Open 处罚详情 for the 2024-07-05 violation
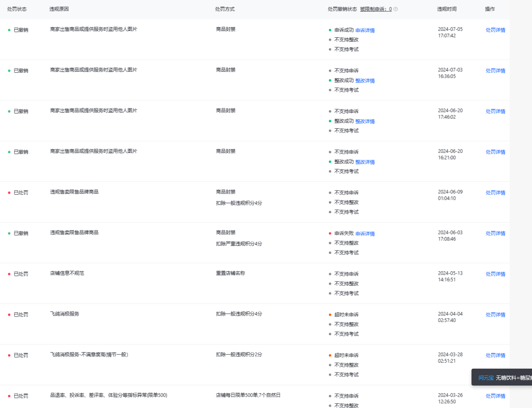The height and width of the screenshot is (408, 532). point(495,30)
